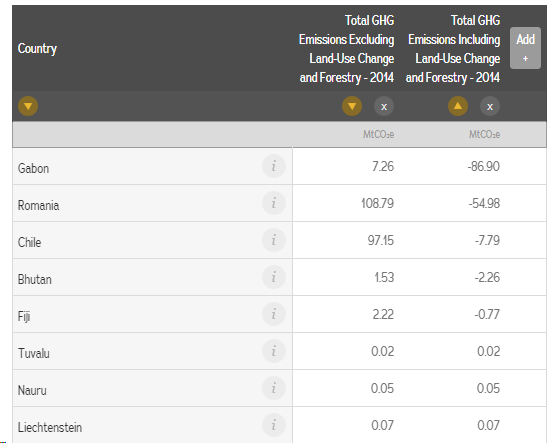This screenshot has width=547, height=443.
Task: Show info details for Chile
Action: pyautogui.click(x=274, y=240)
